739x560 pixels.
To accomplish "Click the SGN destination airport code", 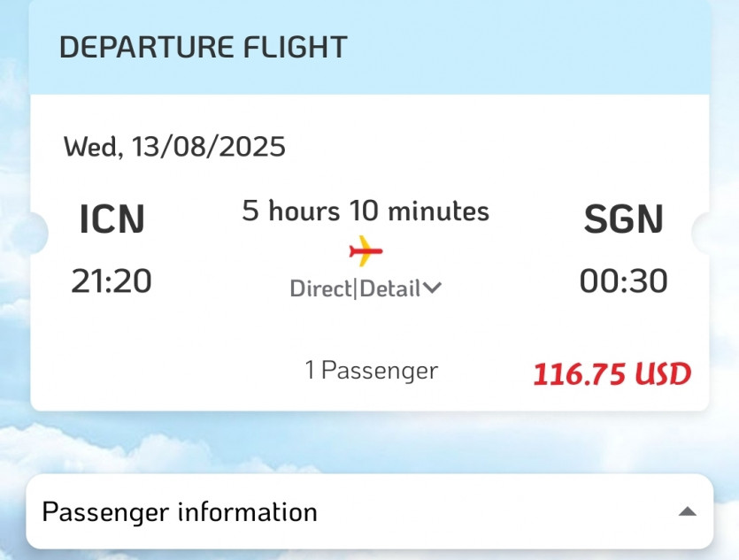I will coord(623,220).
